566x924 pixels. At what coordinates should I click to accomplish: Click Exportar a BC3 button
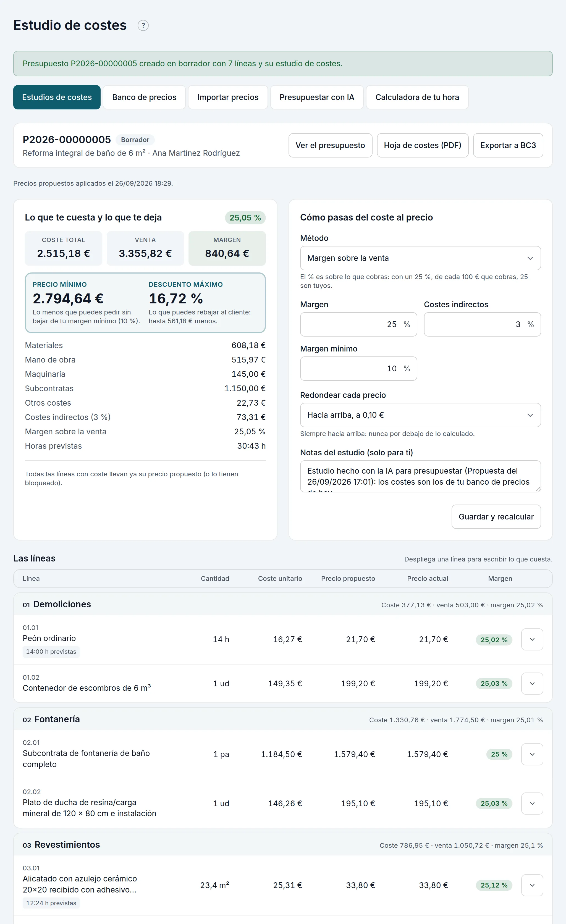[508, 145]
